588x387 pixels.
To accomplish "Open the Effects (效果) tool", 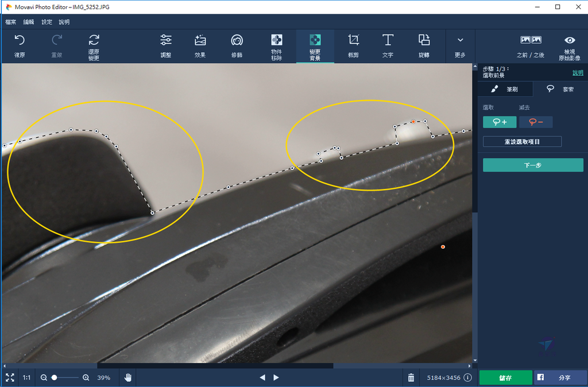I will [x=200, y=46].
